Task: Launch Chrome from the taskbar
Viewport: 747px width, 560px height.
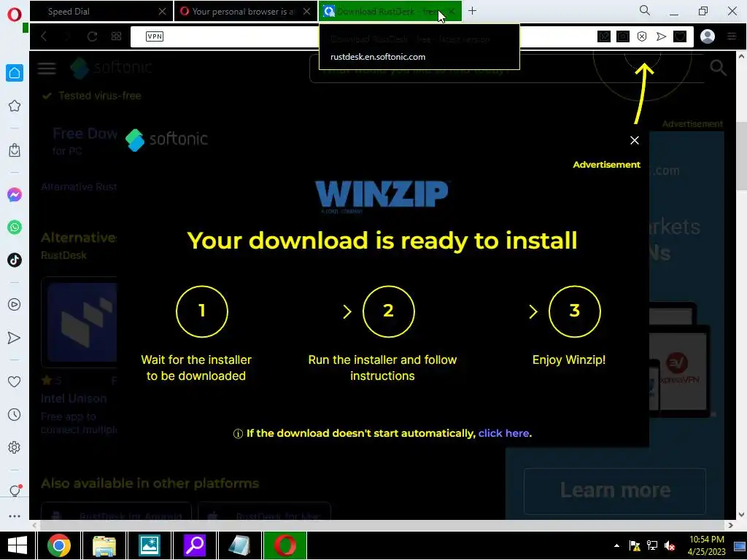Action: 59,545
